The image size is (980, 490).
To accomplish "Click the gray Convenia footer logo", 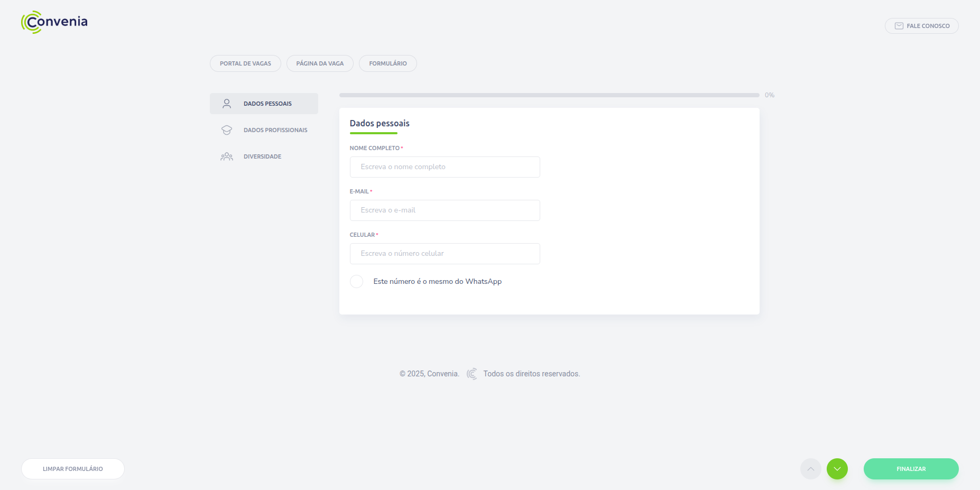I will coord(471,374).
